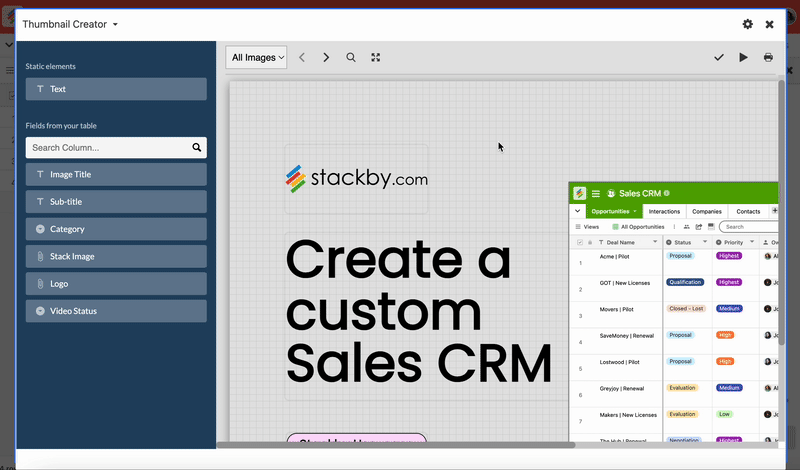Click the 'Closed - Lost' status tag
Viewport: 800px width, 470px height.
686,309
